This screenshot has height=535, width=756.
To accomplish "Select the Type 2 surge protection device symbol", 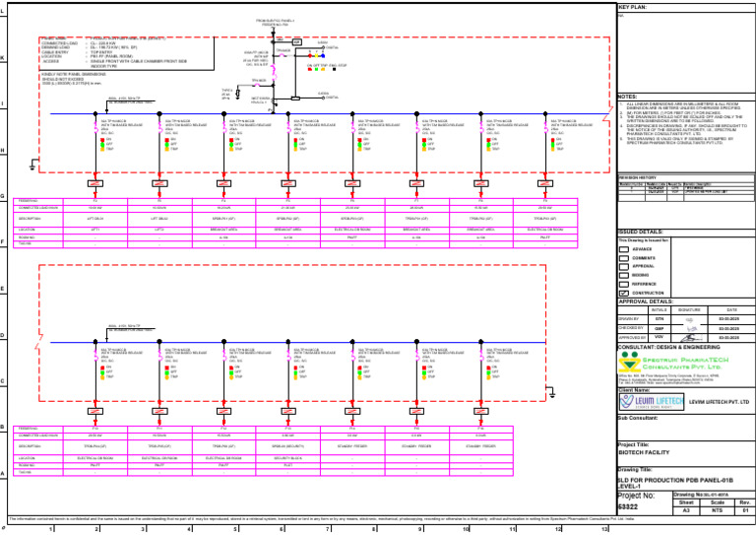I will (237, 94).
